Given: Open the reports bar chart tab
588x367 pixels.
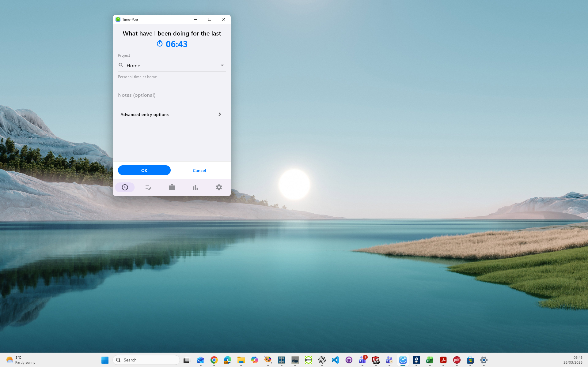Looking at the screenshot, I should pos(195,187).
